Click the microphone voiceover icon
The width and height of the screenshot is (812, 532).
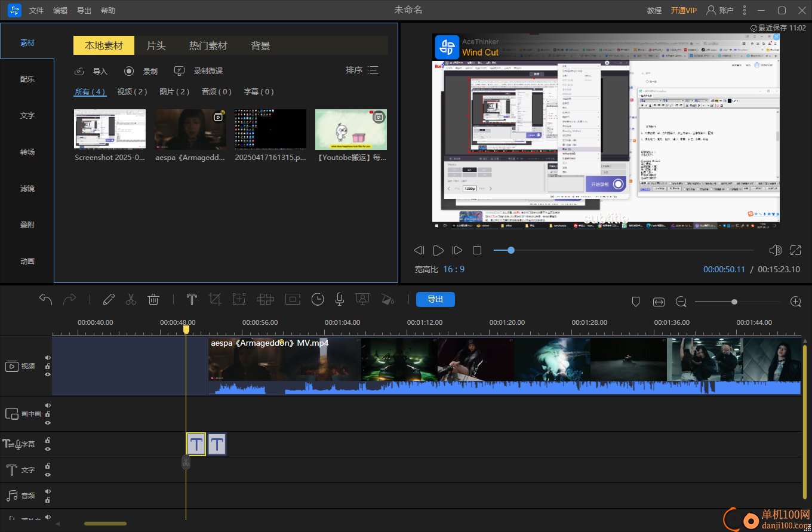pos(340,299)
